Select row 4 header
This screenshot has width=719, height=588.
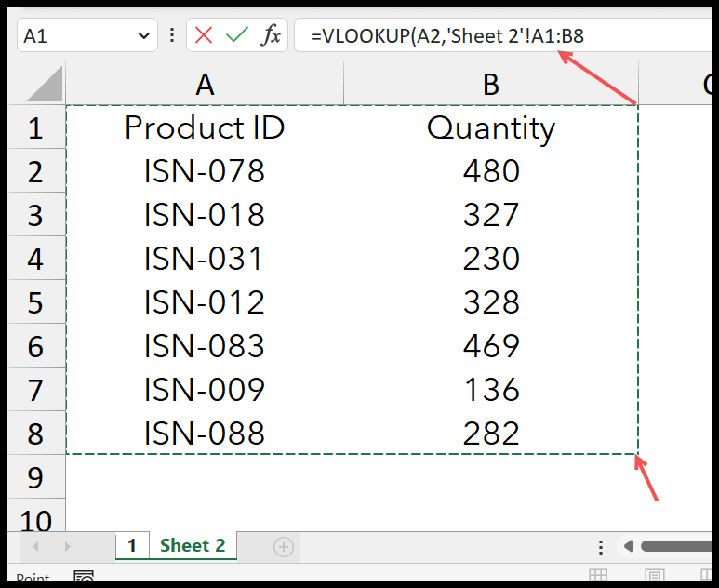(35, 258)
